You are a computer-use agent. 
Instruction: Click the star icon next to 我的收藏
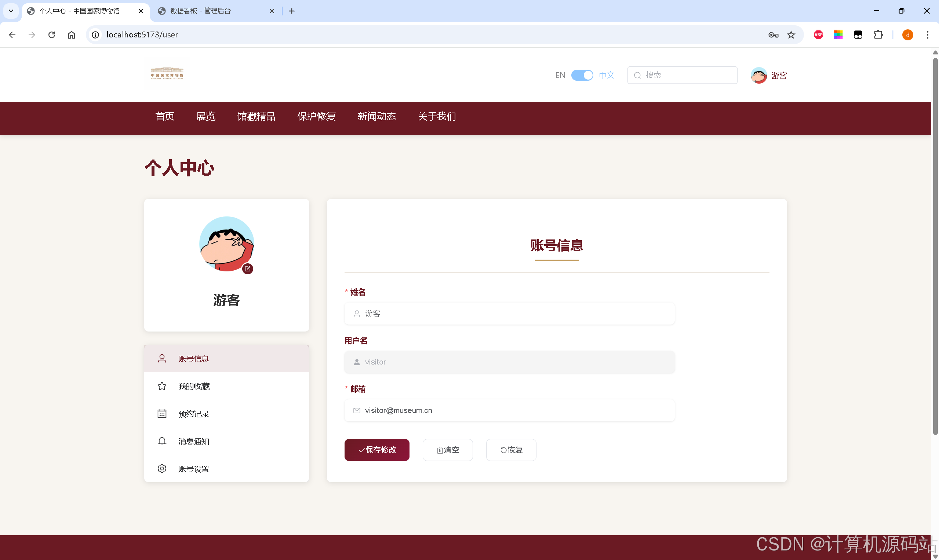[162, 386]
